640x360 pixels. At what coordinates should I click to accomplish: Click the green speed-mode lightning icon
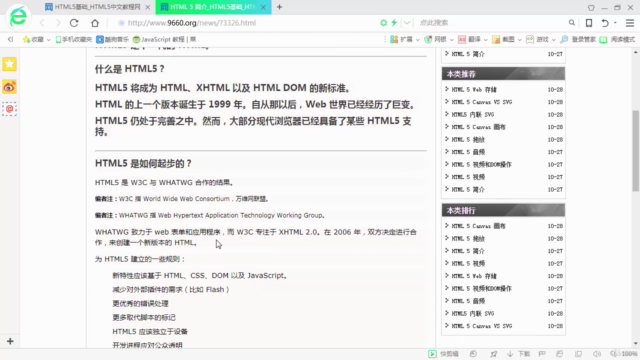(394, 22)
